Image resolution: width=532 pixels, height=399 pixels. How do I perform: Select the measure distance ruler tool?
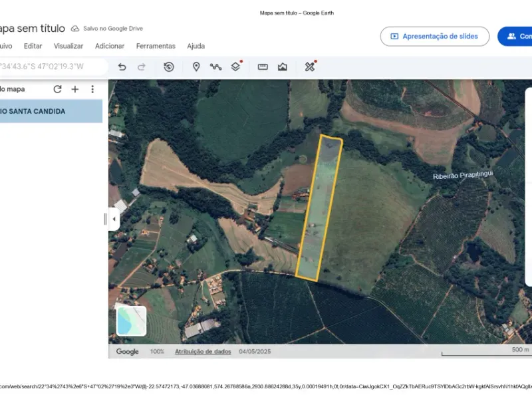[262, 66]
